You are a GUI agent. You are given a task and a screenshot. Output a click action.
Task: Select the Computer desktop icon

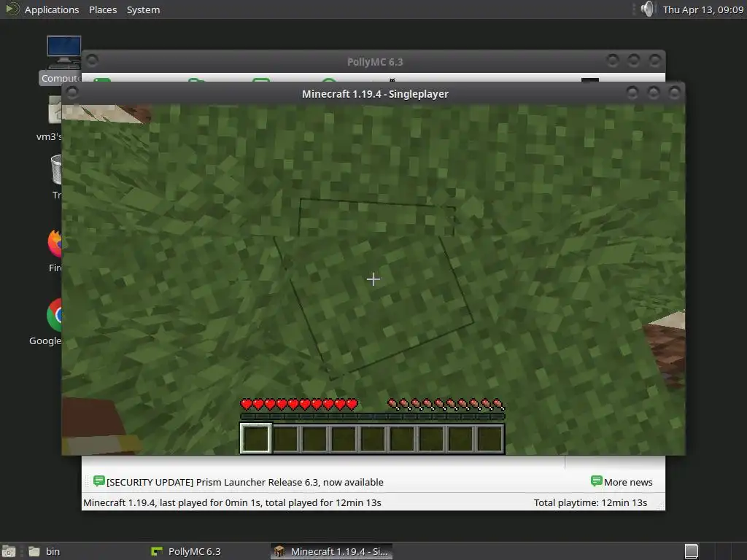pyautogui.click(x=63, y=60)
